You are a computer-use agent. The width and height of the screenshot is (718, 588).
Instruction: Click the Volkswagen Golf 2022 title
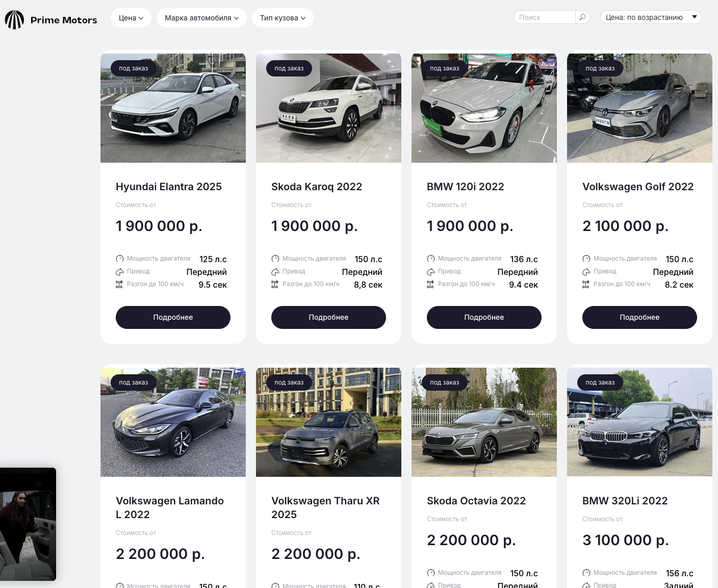(638, 187)
